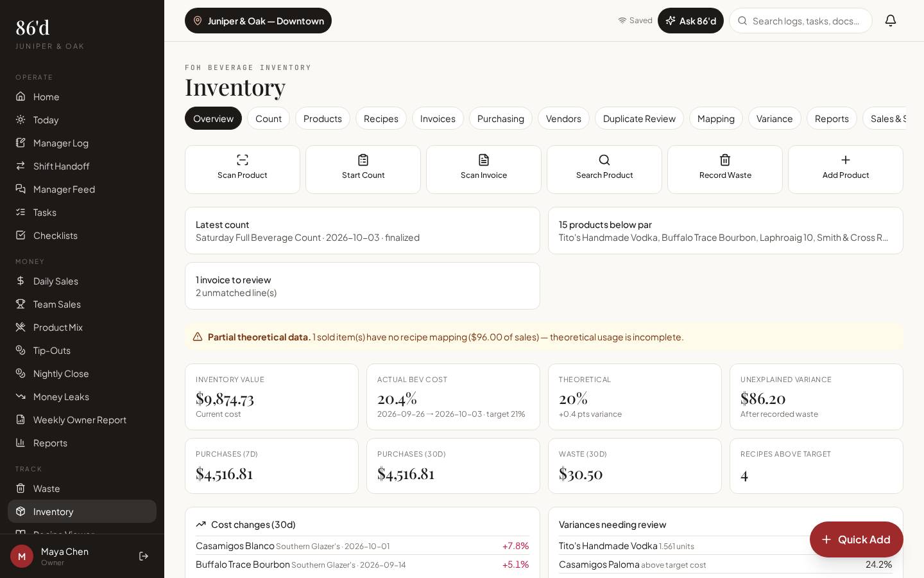Screen dimensions: 924x578
Task: Switch to the Count tab
Action: point(268,118)
